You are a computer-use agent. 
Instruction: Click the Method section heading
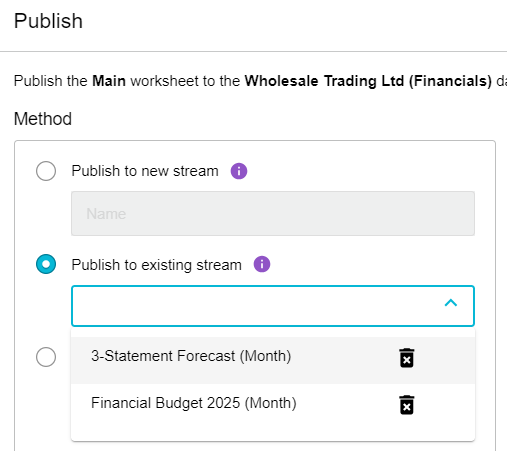click(43, 119)
